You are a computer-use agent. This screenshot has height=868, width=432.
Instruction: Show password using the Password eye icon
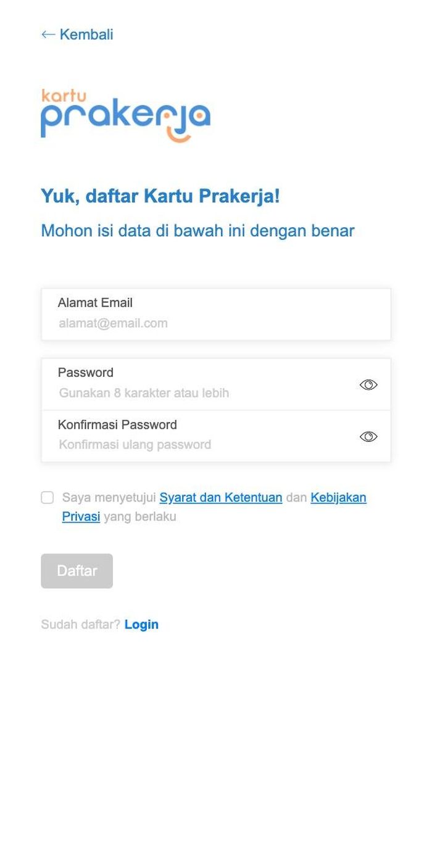(x=368, y=385)
